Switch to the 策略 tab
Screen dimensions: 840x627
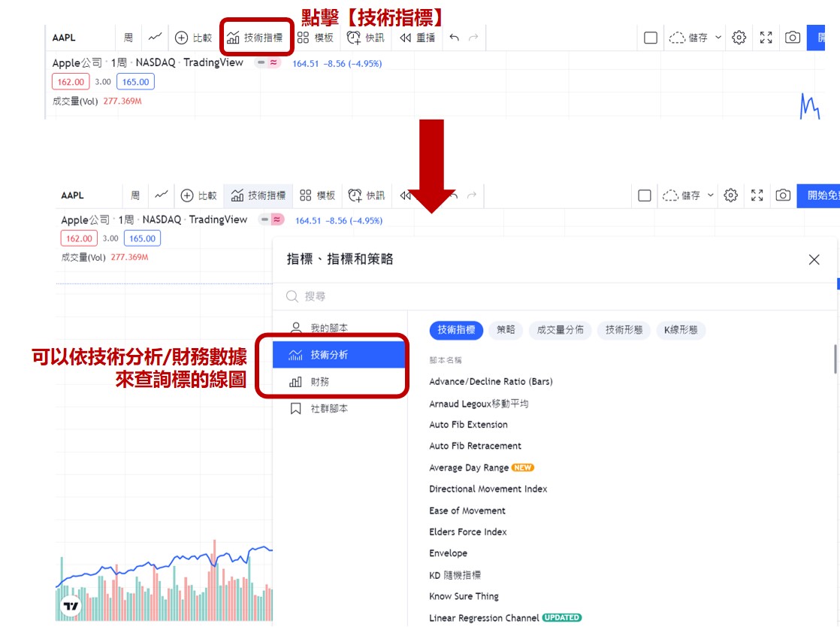(506, 330)
